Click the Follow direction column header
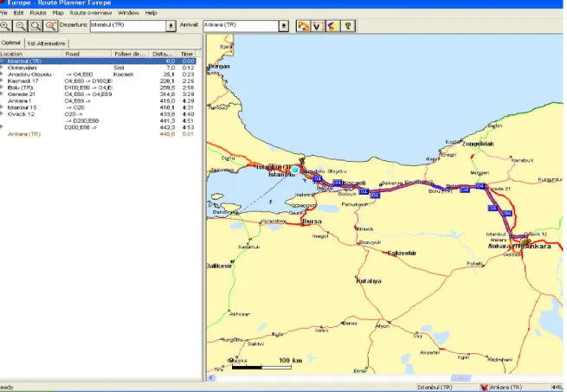The width and height of the screenshot is (567, 392). tap(130, 54)
